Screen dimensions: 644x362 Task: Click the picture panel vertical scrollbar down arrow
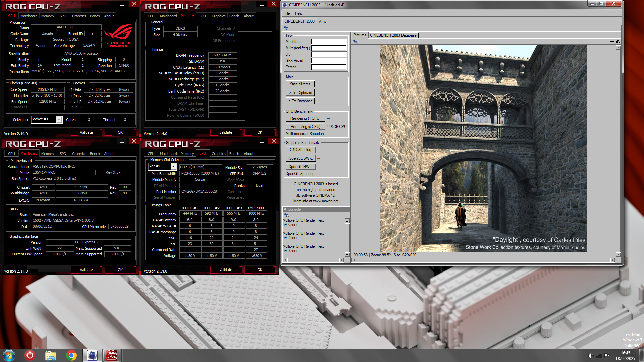pos(618,255)
